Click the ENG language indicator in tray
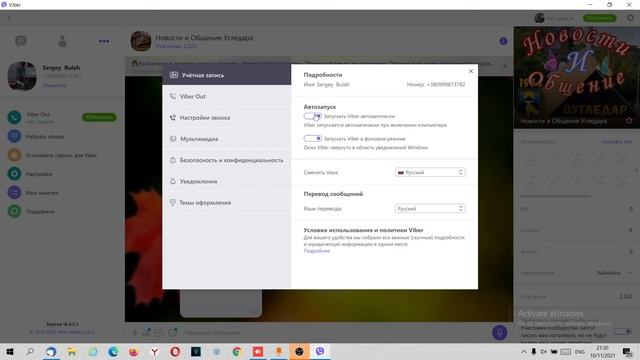This screenshot has width=640, height=360. click(580, 351)
